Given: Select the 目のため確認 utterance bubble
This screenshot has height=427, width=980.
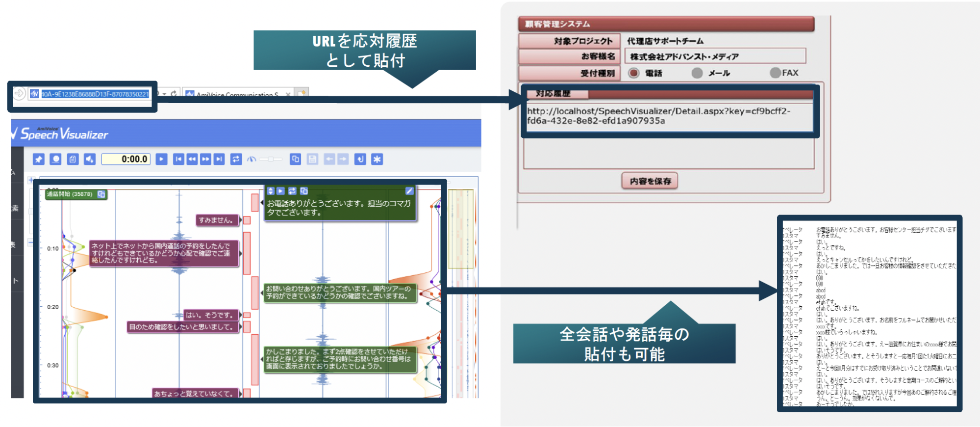Looking at the screenshot, I should point(183,327).
